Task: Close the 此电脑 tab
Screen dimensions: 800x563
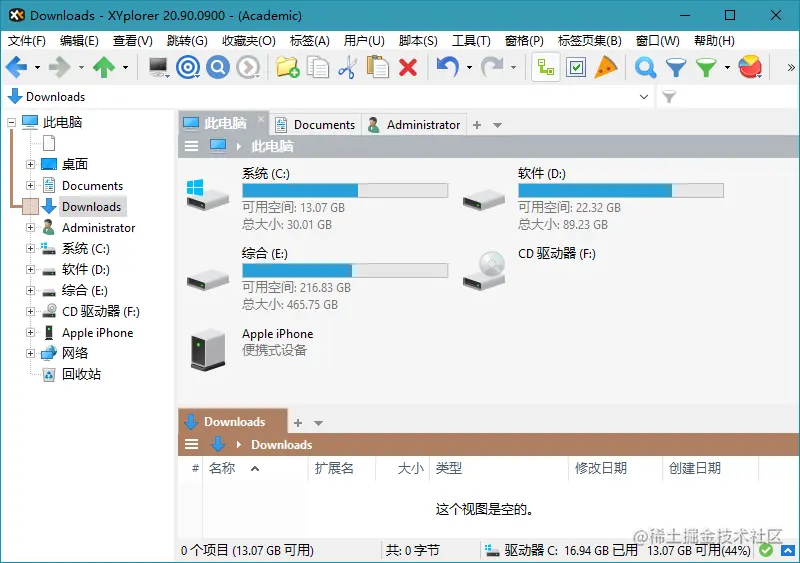Action: click(x=261, y=119)
